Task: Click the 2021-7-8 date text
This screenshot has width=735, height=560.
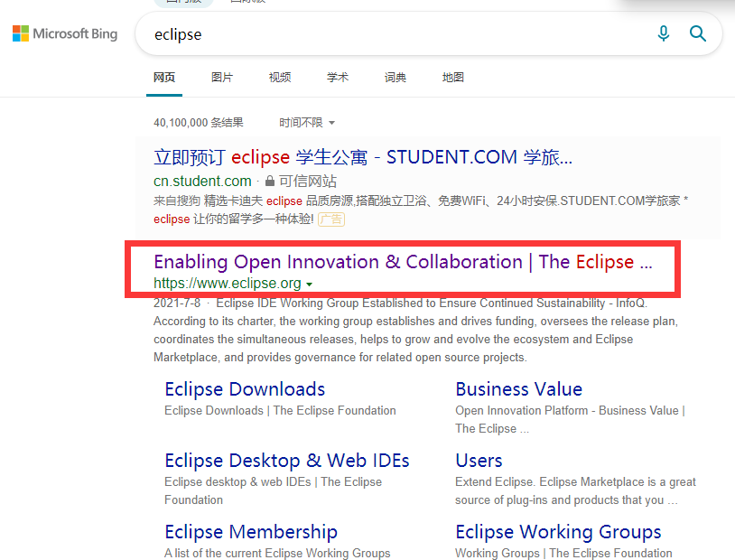Action: tap(177, 303)
